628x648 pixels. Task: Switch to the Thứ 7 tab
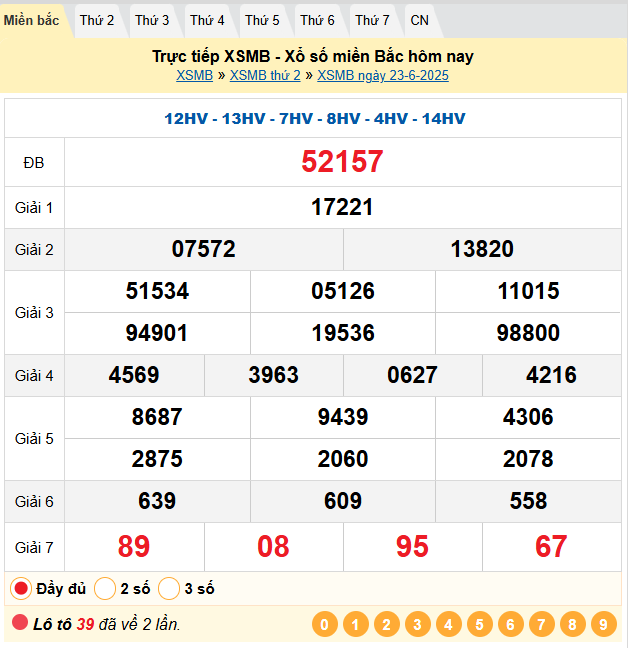click(372, 20)
